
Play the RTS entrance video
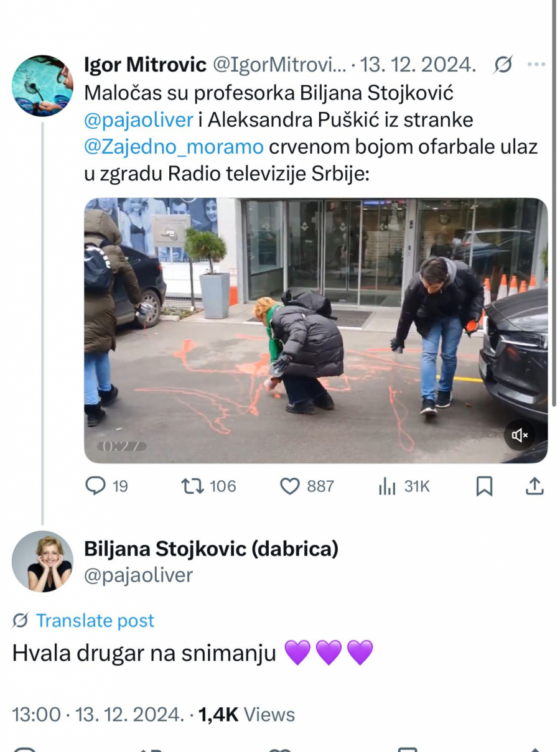(x=316, y=330)
